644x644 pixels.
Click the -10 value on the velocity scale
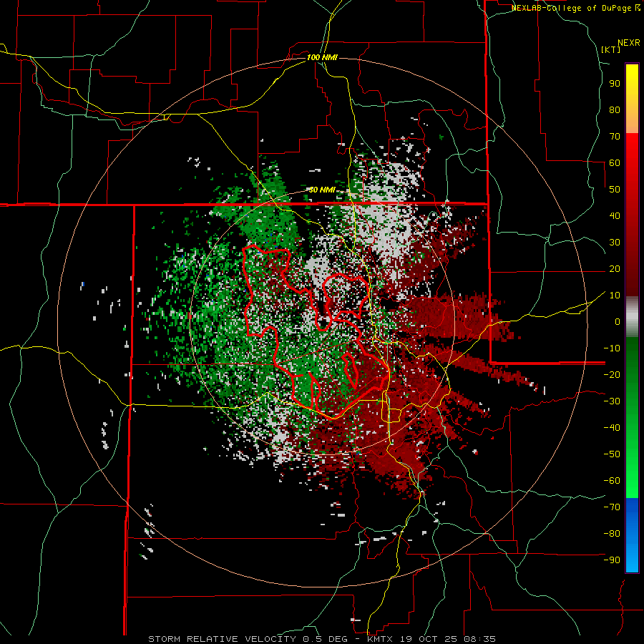(612, 348)
